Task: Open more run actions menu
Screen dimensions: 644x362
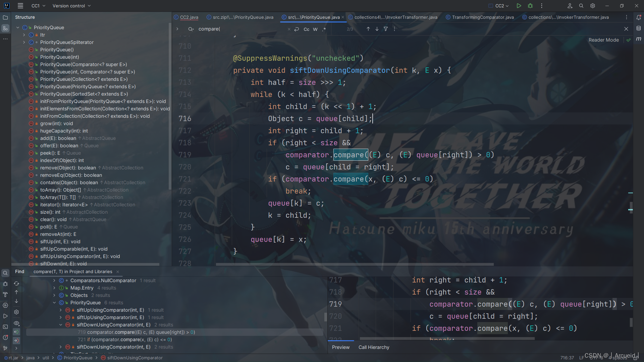Action: [541, 6]
